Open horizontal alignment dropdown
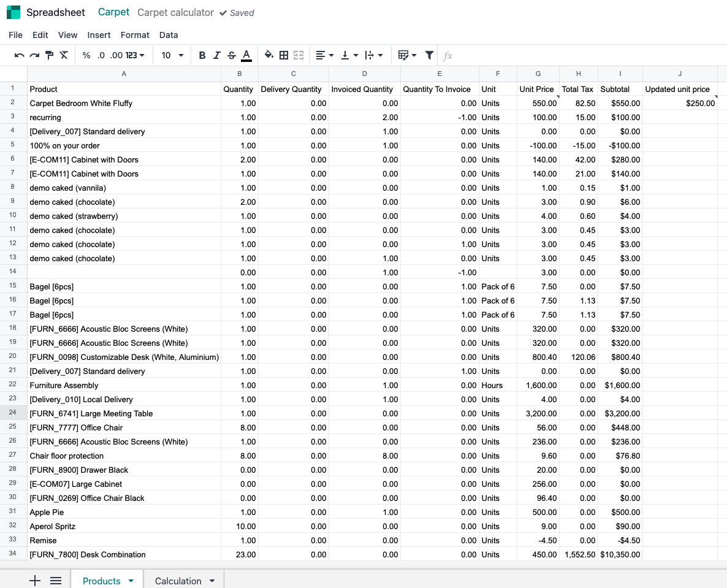The width and height of the screenshot is (727, 588). (x=324, y=55)
